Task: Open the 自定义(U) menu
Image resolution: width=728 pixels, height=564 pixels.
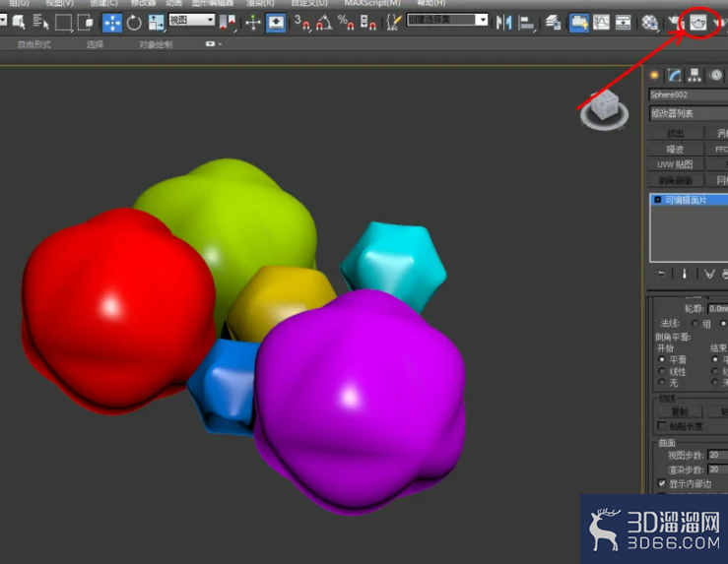Action: tap(308, 3)
